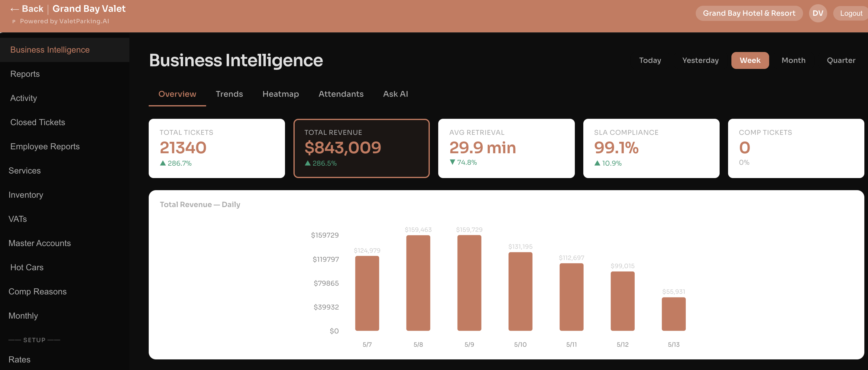Open Closed Tickets in the sidebar
The image size is (868, 370).
coord(65,122)
